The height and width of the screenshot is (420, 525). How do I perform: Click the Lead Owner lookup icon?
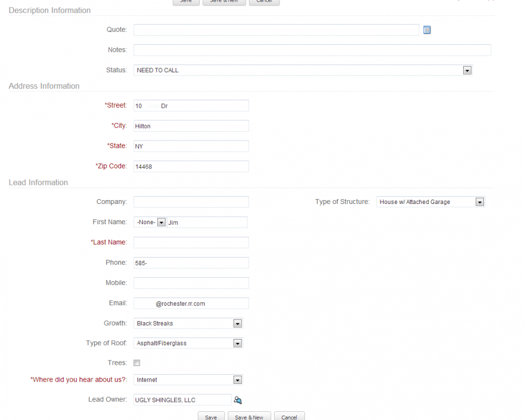238,400
